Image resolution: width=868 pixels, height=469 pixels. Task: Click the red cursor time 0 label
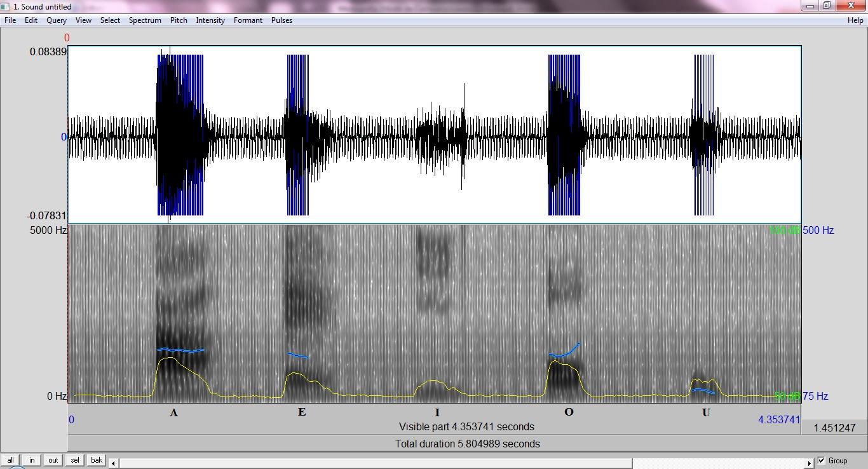coord(67,38)
